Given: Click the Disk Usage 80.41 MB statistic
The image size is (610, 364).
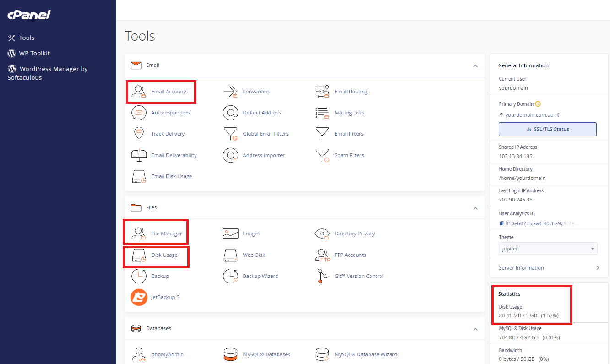Looking at the screenshot, I should pyautogui.click(x=528, y=316).
